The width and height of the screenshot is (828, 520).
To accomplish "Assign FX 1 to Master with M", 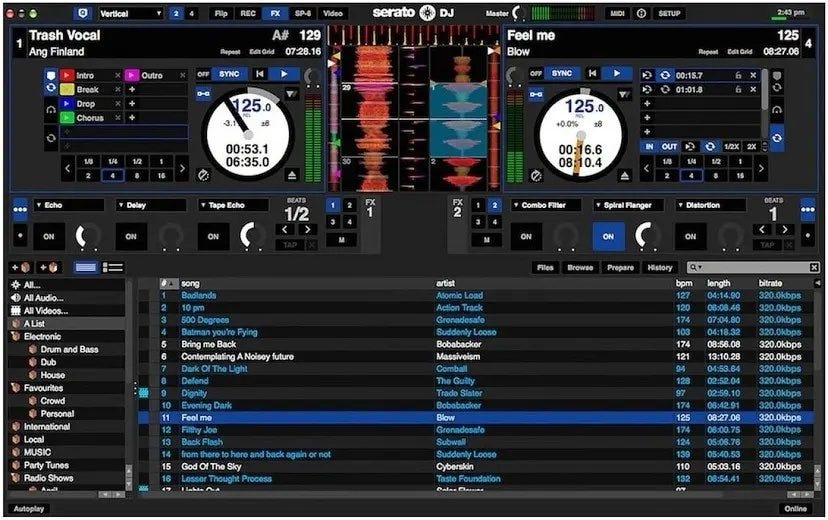I will pyautogui.click(x=342, y=240).
